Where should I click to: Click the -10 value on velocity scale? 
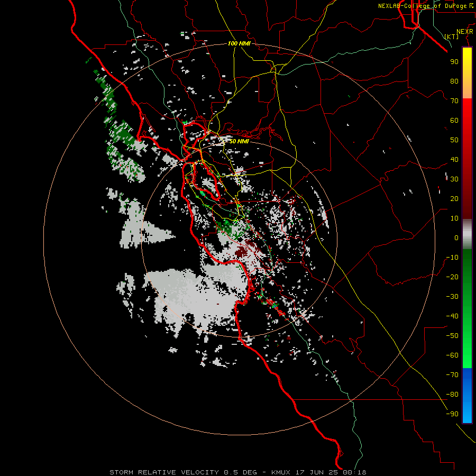(x=452, y=258)
